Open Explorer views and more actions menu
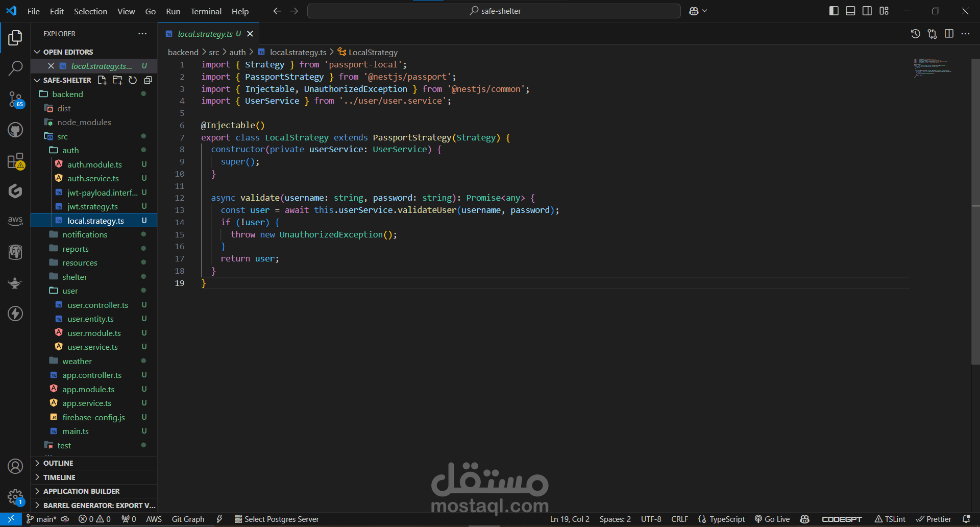 [142, 34]
